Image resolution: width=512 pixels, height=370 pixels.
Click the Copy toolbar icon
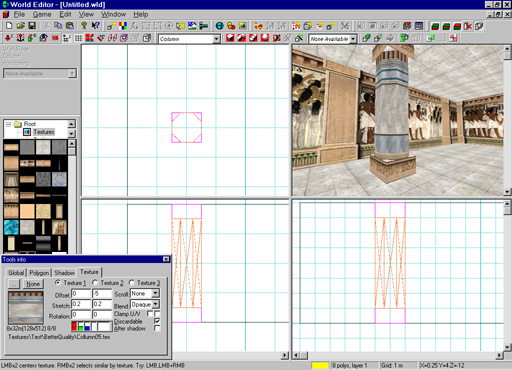(x=58, y=26)
